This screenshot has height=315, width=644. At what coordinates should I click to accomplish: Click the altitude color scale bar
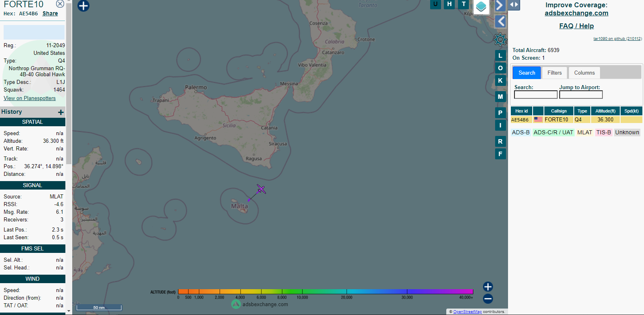point(325,292)
